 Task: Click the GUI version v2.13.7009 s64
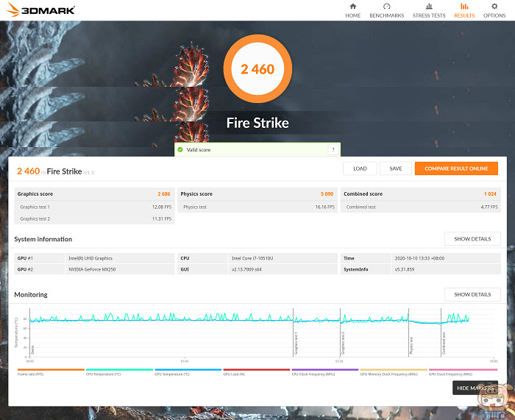pyautogui.click(x=246, y=269)
